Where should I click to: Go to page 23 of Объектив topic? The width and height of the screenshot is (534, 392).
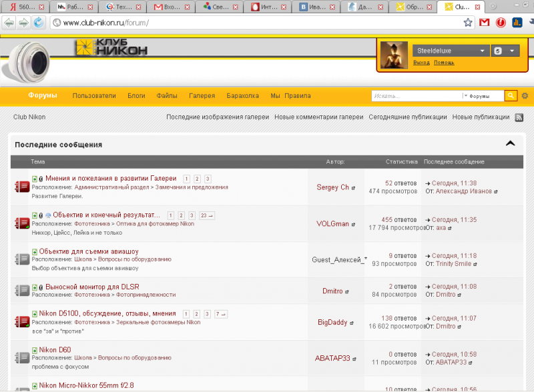[x=207, y=215]
